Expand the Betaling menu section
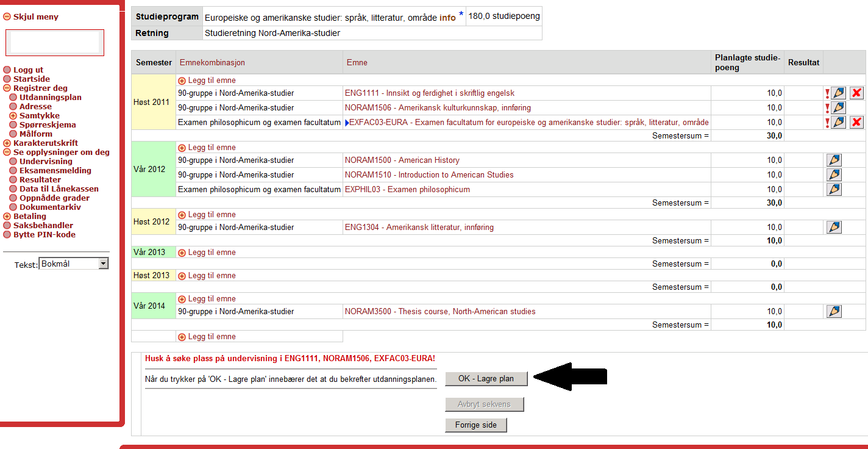Screen dimensions: 868x449 [7, 217]
